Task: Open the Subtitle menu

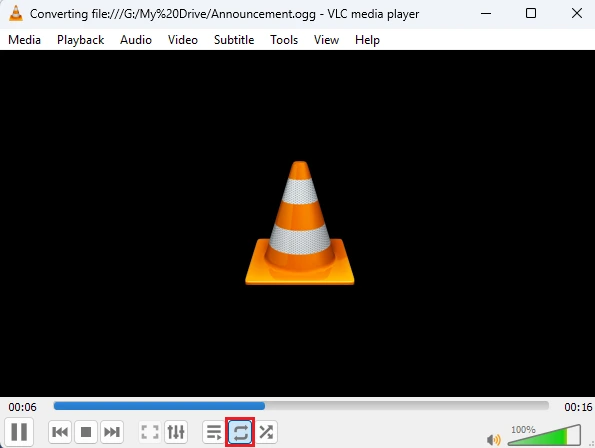Action: tap(234, 40)
